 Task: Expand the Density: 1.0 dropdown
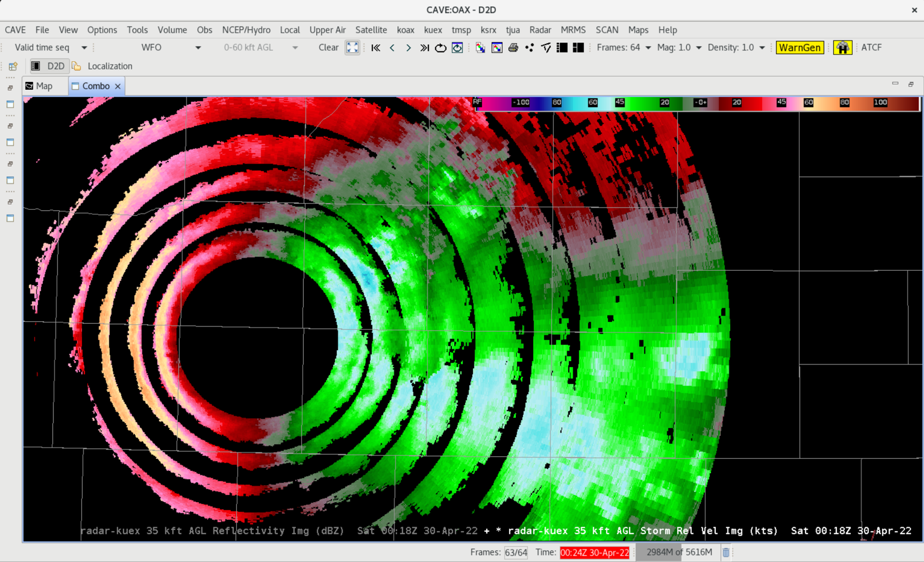click(x=762, y=47)
